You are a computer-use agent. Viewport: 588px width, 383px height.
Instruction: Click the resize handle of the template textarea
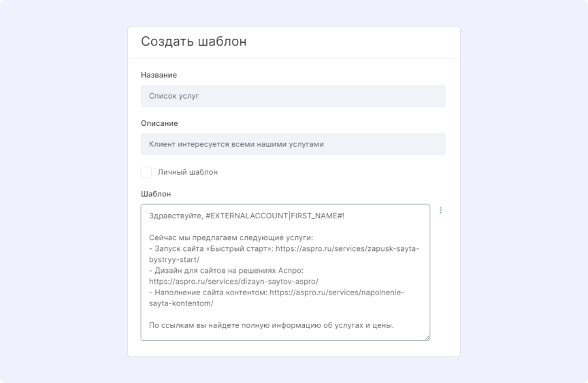(427, 337)
